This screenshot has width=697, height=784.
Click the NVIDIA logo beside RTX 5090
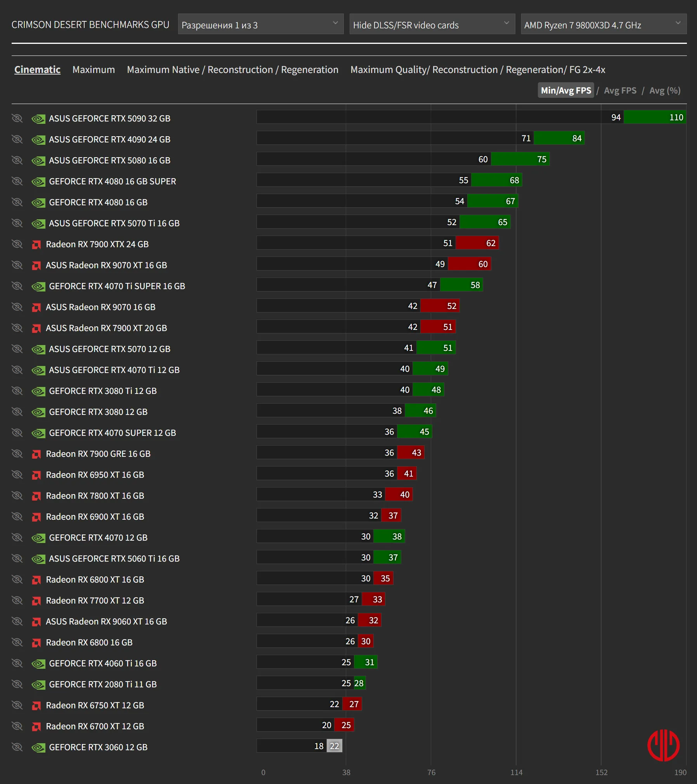click(38, 119)
